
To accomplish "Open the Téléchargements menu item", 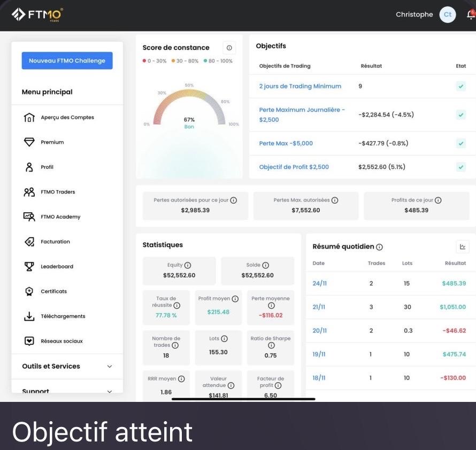I will pos(67,316).
